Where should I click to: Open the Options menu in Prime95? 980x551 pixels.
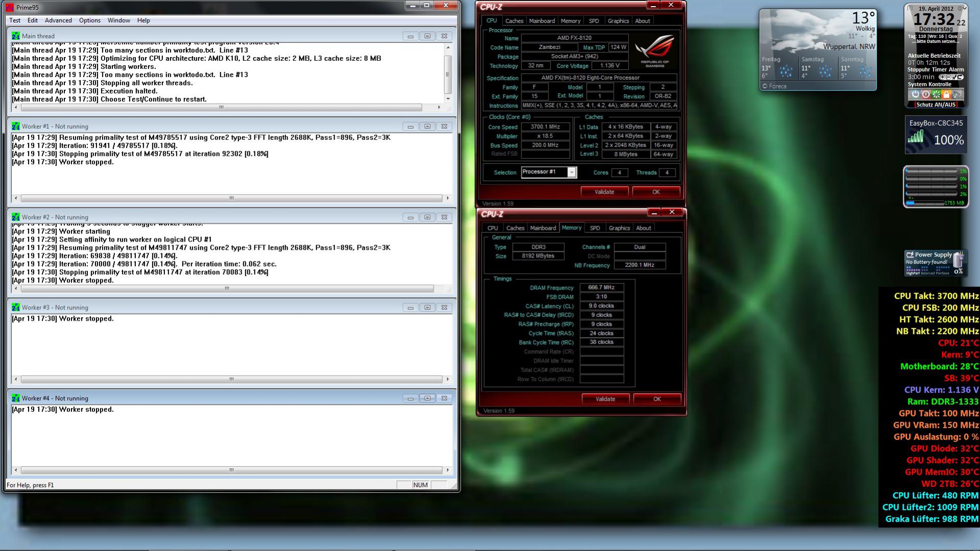tap(90, 20)
